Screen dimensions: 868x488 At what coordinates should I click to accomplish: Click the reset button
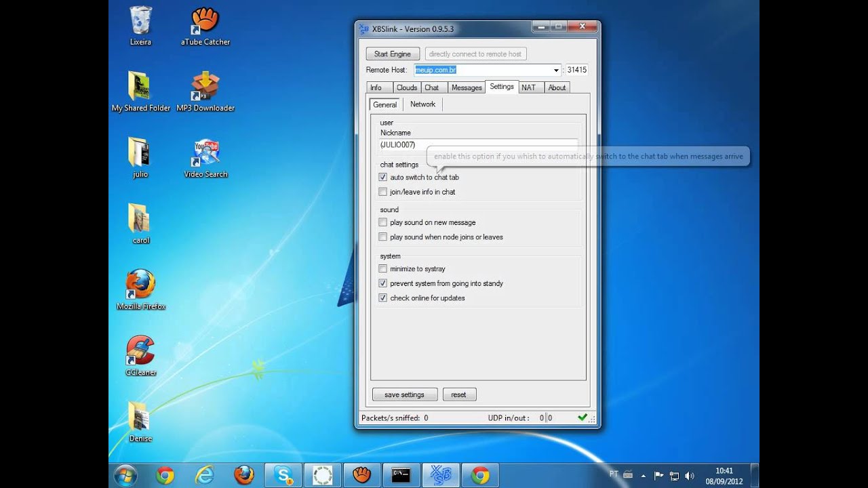tap(459, 394)
